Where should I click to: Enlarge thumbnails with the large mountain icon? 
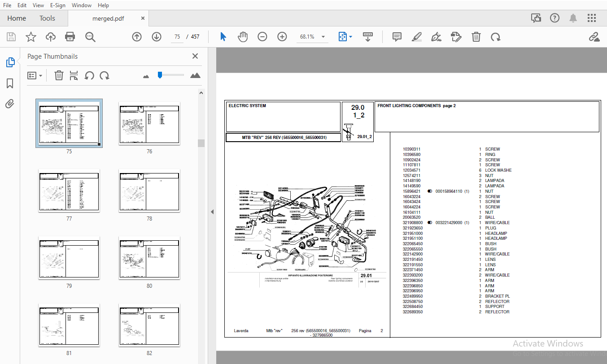tap(195, 75)
